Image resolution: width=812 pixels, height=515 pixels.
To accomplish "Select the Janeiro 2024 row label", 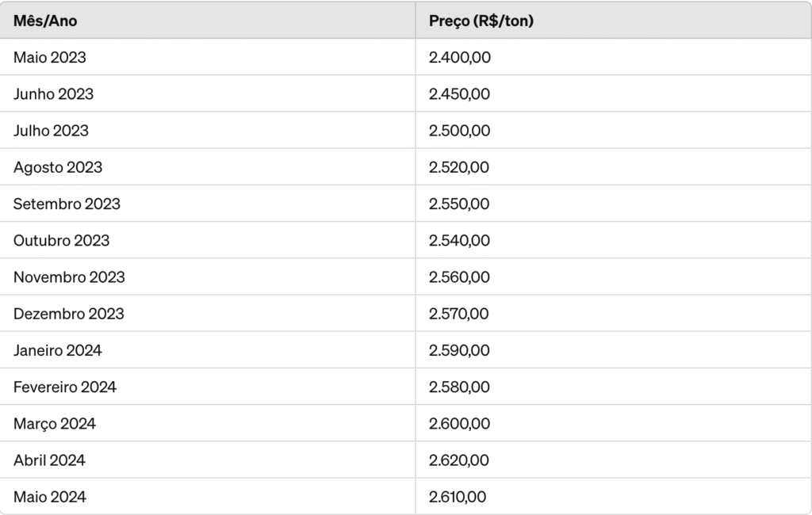I will point(57,350).
